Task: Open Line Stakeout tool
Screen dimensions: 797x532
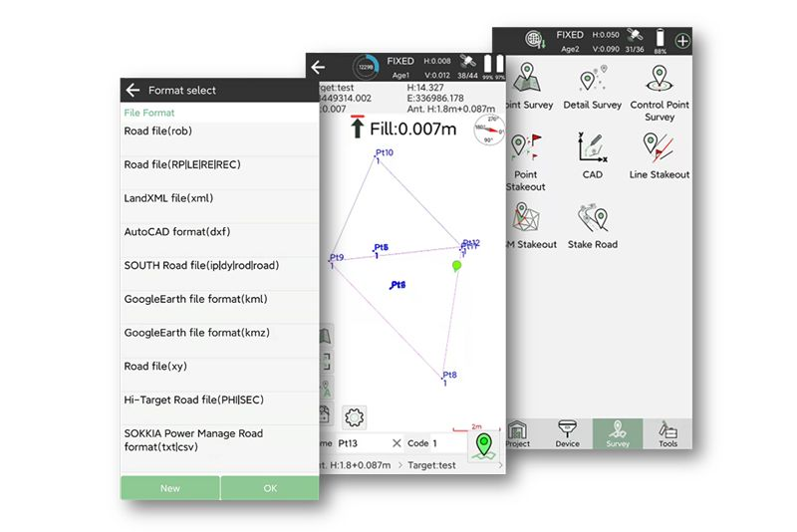Action: coord(660,156)
